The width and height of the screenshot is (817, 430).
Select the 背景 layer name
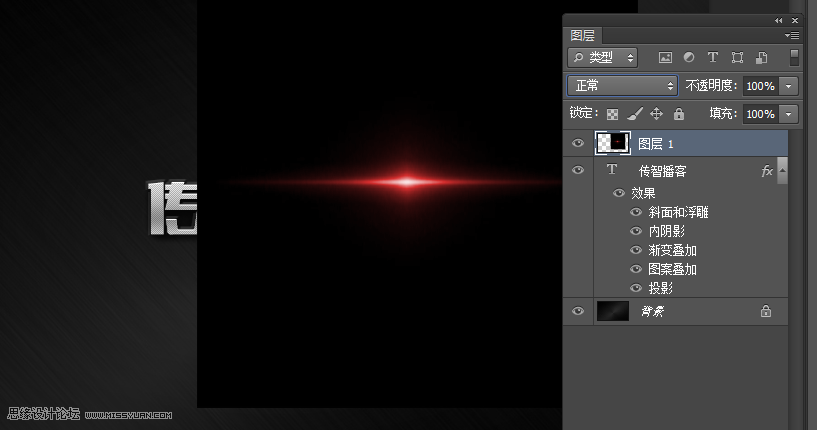point(652,312)
